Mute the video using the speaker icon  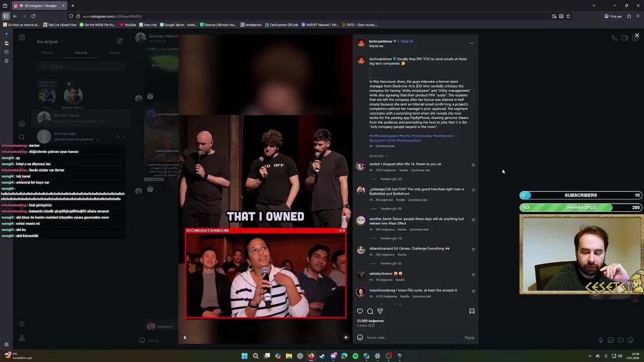346,337
